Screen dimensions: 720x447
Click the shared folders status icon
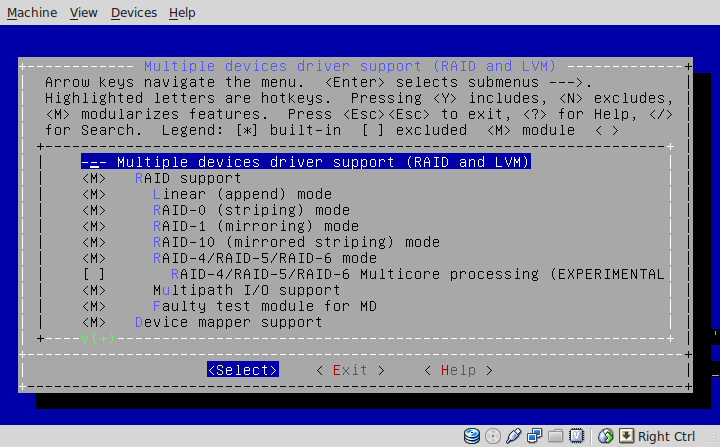pos(556,436)
